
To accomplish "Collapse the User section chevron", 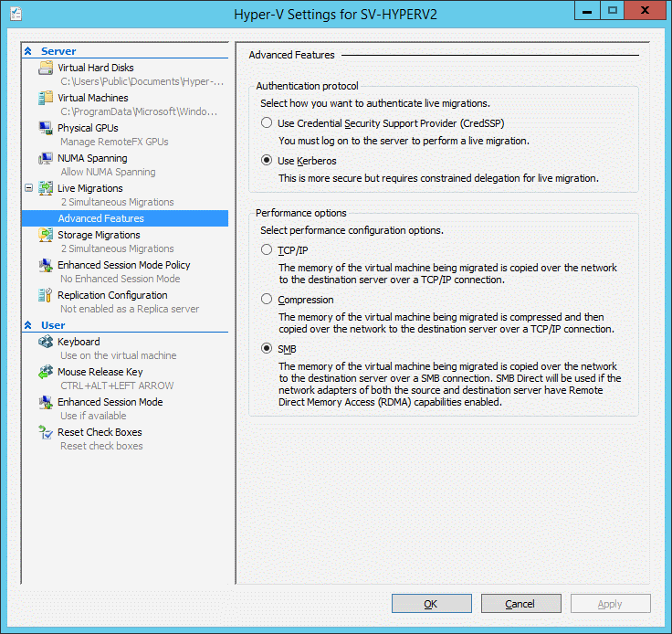I will (28, 325).
